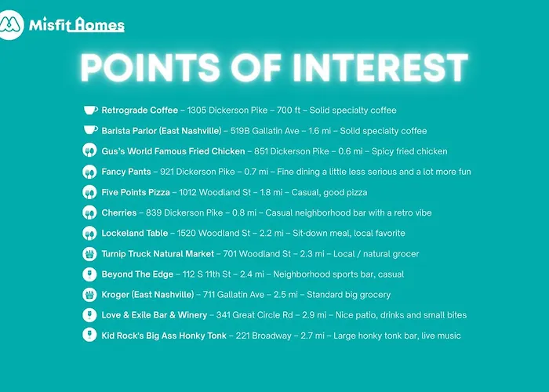This screenshot has width=549, height=392.
Task: Click the grocery basket icon for Turnip Truck
Action: 89,254
